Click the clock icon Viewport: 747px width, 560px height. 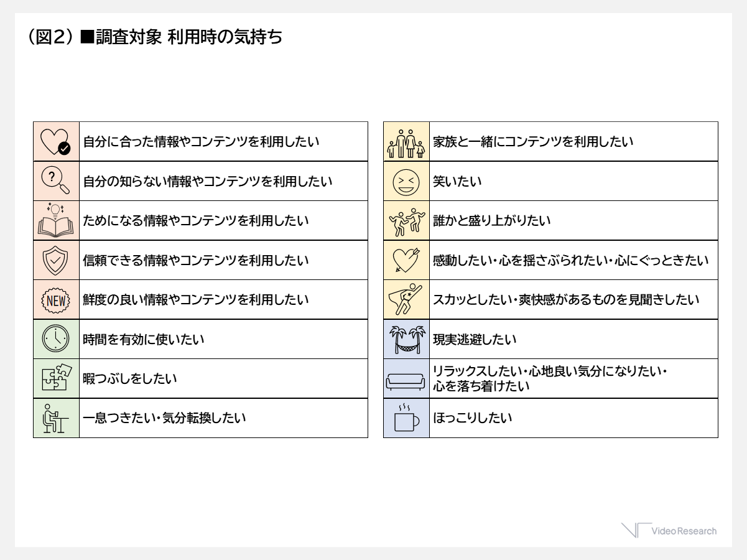coord(55,339)
